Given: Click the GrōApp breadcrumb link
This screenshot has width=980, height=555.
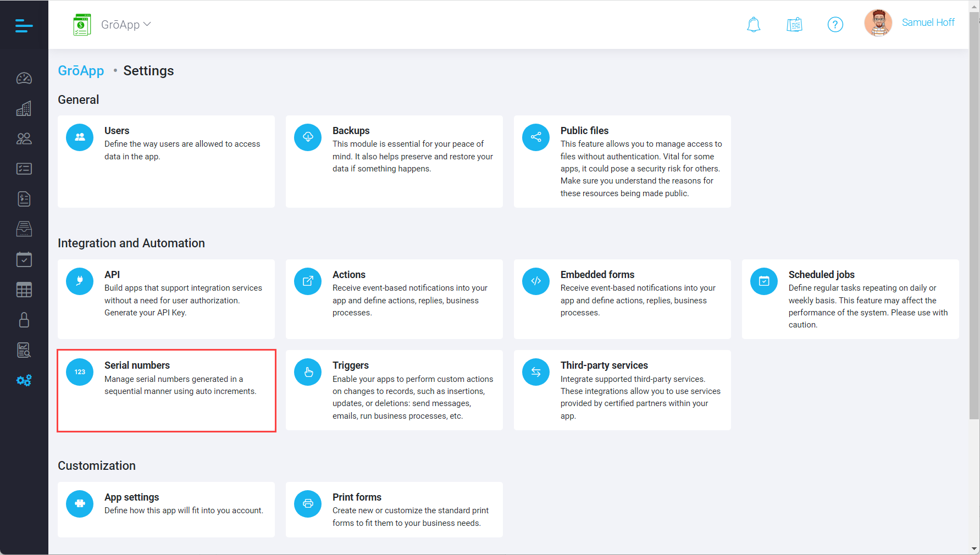Looking at the screenshot, I should pos(81,70).
